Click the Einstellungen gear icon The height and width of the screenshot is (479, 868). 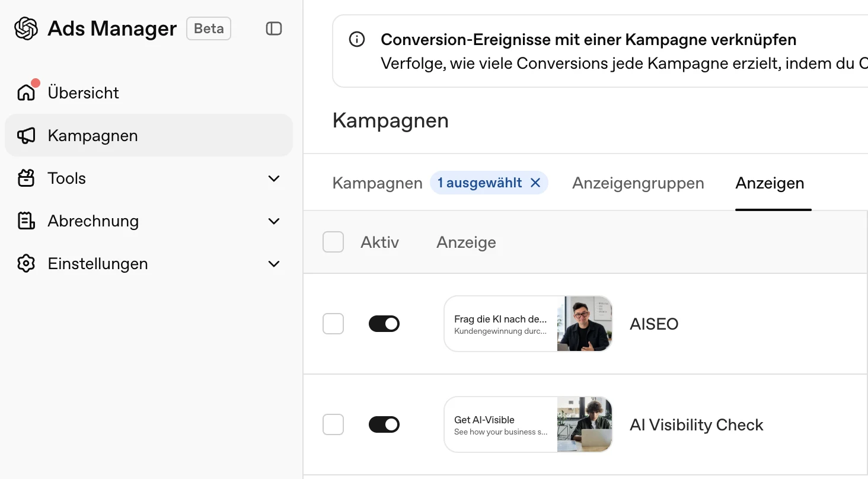tap(26, 264)
